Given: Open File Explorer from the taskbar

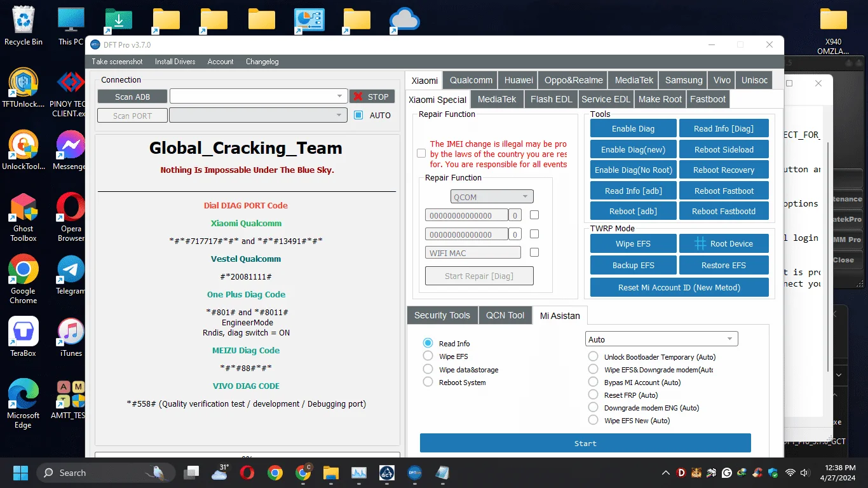Looking at the screenshot, I should point(331,473).
